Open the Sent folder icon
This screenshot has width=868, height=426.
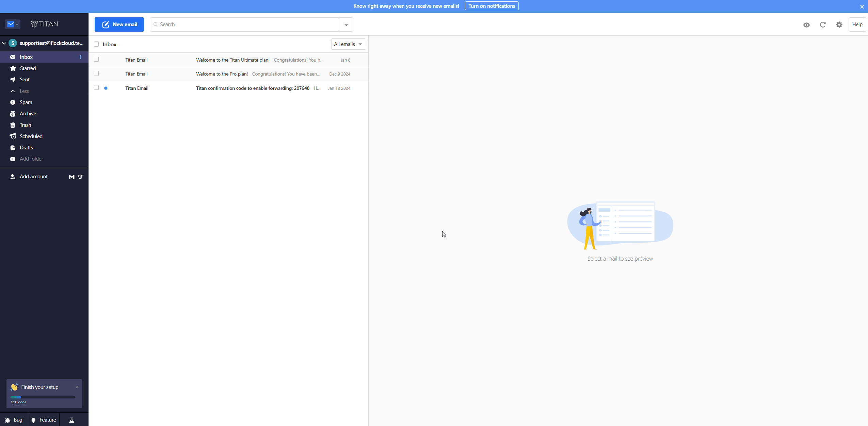coord(13,79)
